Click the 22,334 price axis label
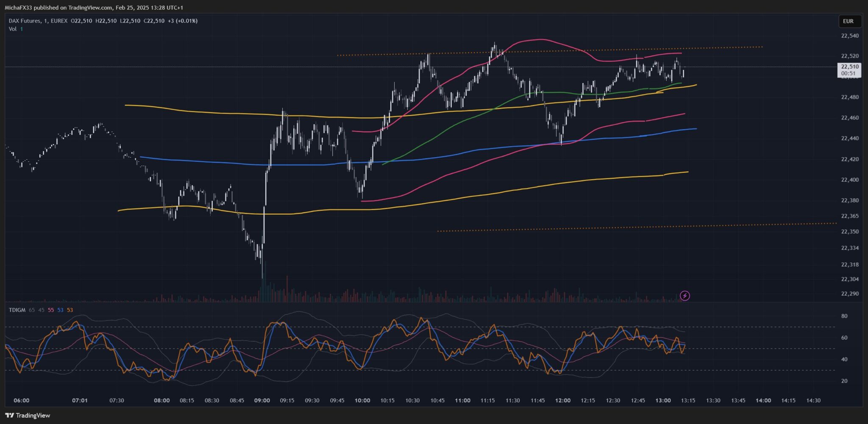868x424 pixels. [850, 248]
